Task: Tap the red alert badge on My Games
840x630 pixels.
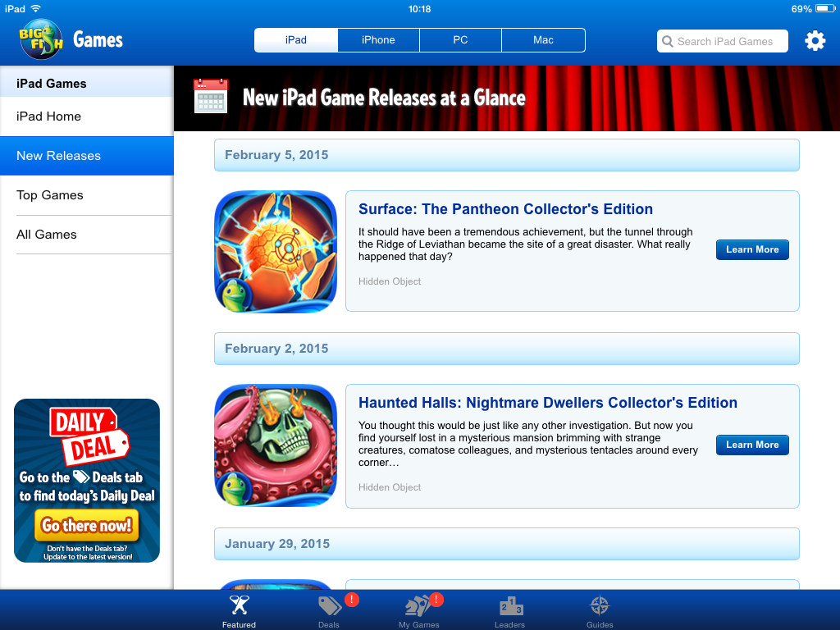Action: pos(436,600)
